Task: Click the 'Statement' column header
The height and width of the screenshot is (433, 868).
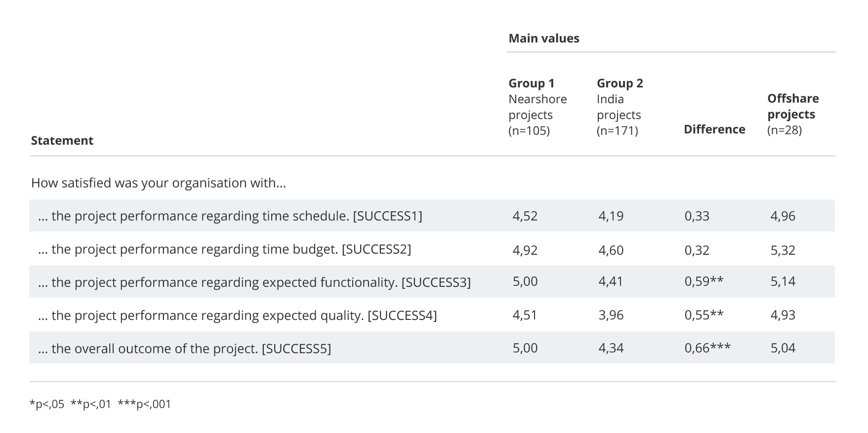Action: coord(62,141)
